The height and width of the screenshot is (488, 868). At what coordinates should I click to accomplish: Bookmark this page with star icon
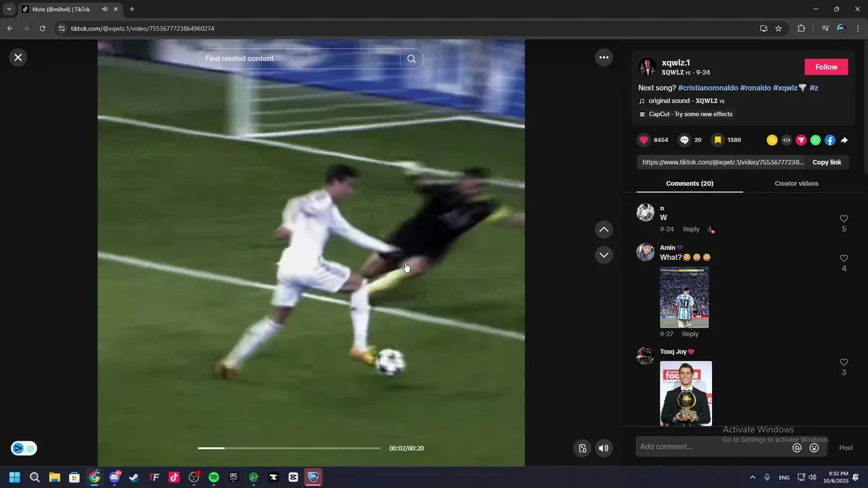[x=778, y=28]
